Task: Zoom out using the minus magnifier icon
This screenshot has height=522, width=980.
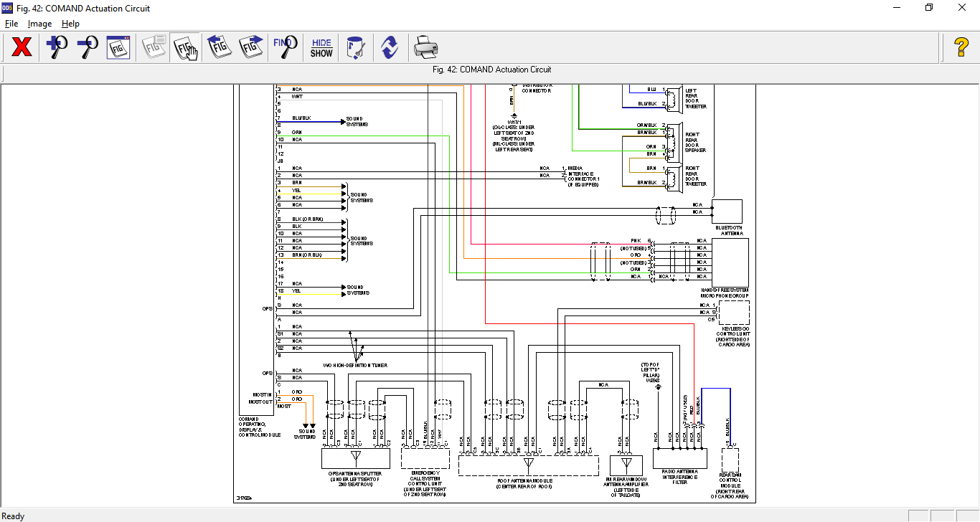Action: [x=87, y=47]
